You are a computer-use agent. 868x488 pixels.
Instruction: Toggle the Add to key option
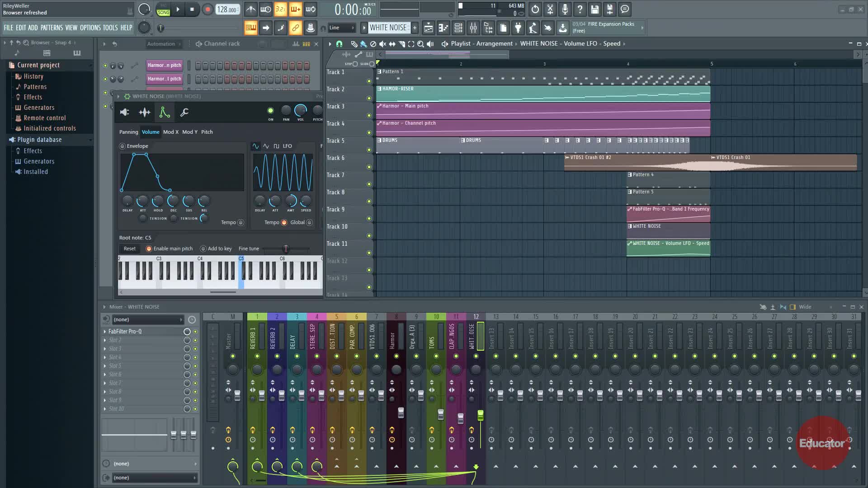tap(203, 249)
